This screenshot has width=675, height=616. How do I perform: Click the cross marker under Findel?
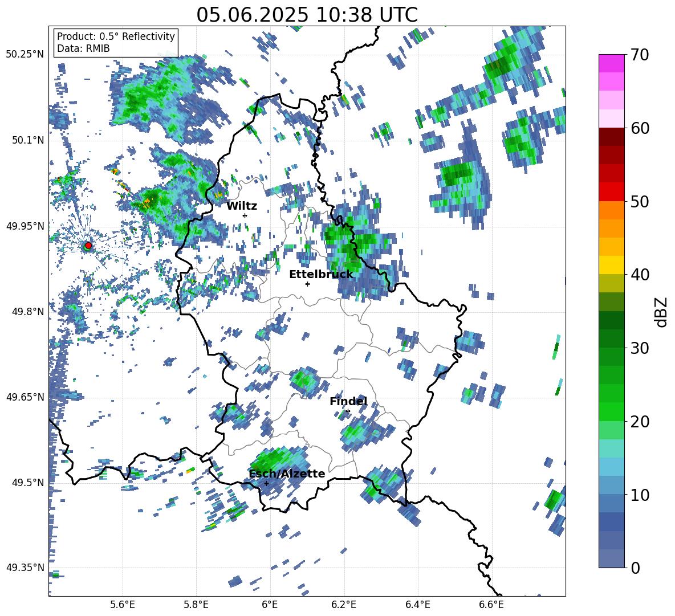348,411
